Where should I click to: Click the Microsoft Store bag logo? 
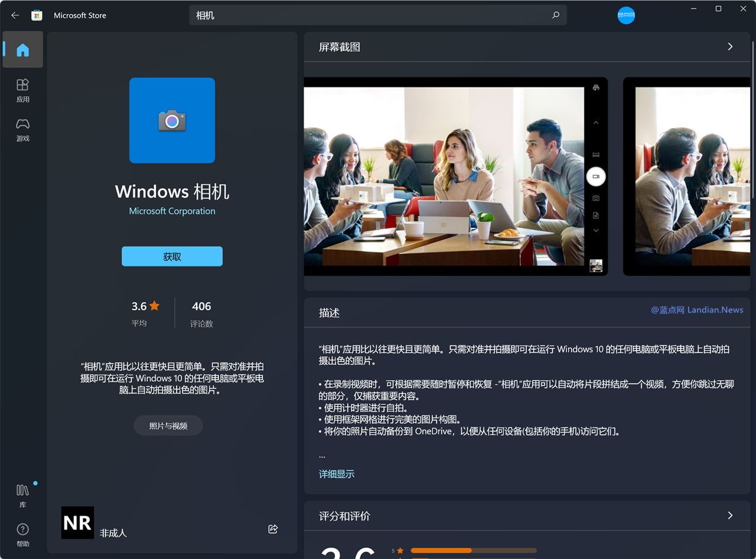(37, 15)
